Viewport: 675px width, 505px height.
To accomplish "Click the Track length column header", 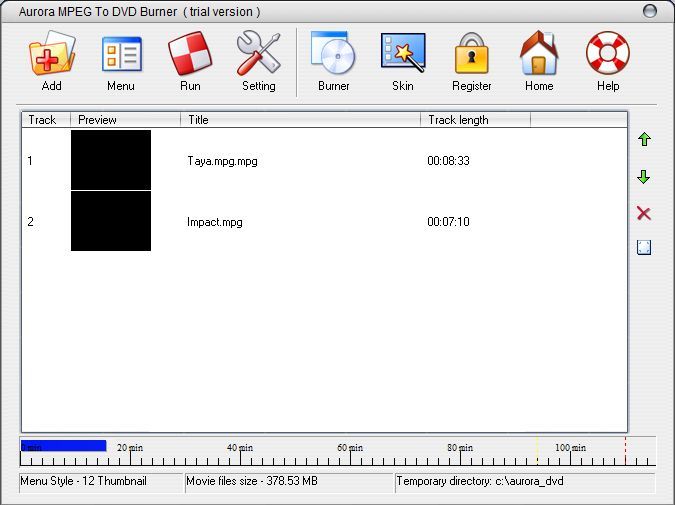I will pos(475,120).
